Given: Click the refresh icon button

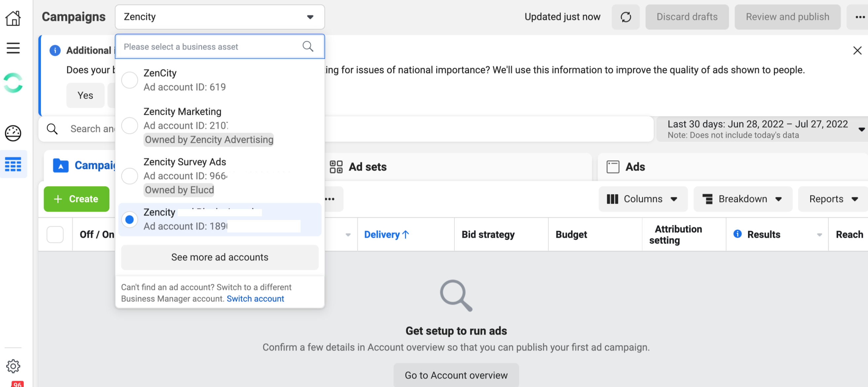Looking at the screenshot, I should point(625,17).
